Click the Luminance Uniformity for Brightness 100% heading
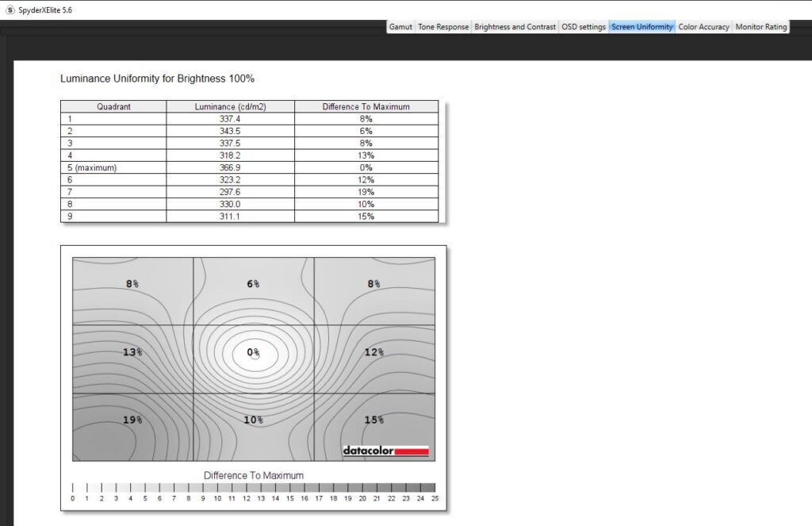812x526 pixels. point(157,79)
